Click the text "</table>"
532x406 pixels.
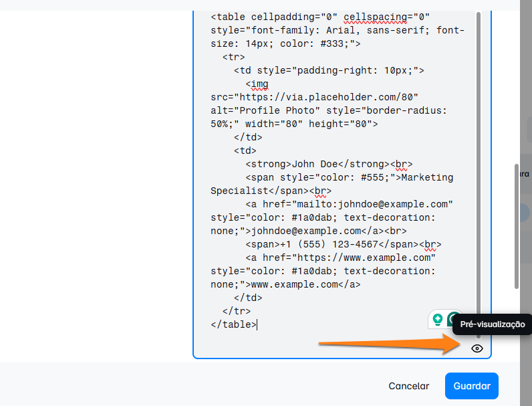(233, 324)
